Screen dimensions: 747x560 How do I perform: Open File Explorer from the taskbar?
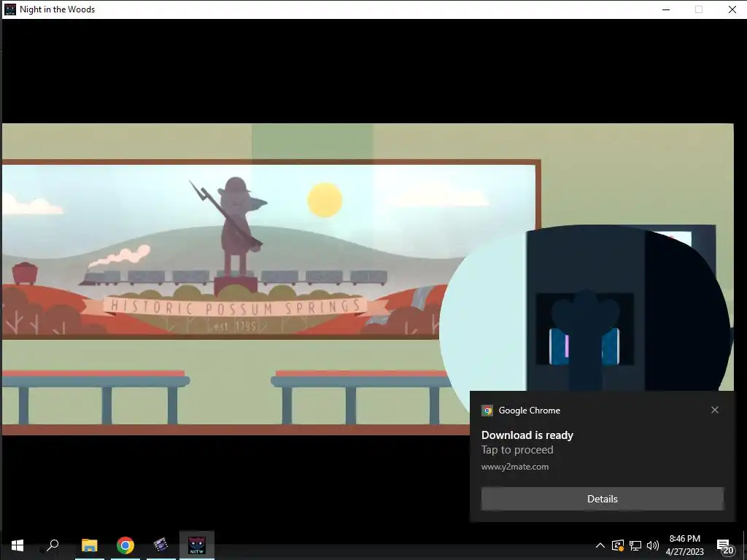(89, 545)
